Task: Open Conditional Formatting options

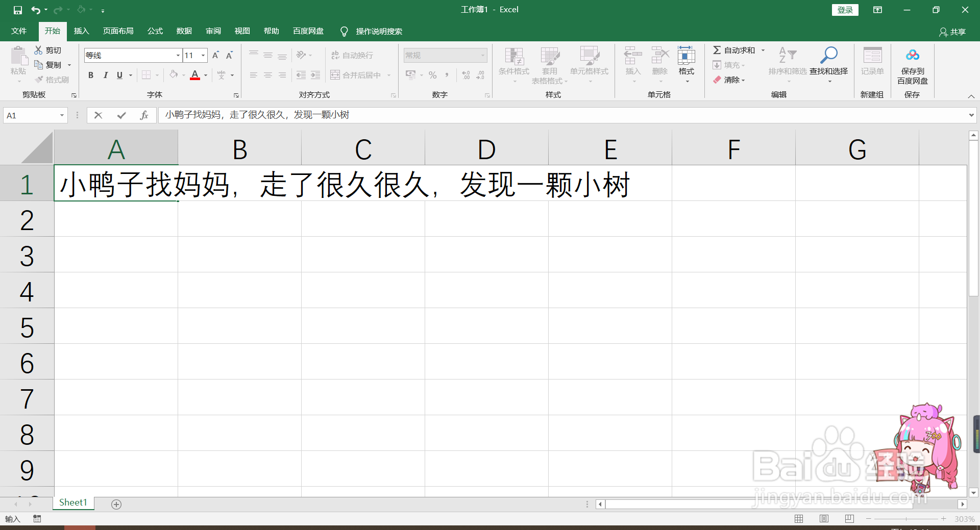Action: [x=513, y=65]
